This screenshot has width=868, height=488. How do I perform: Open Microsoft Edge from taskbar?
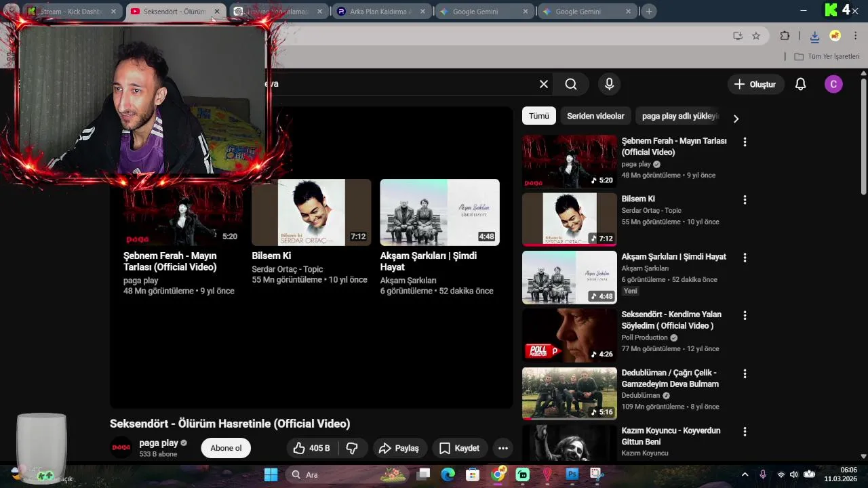pos(448,474)
